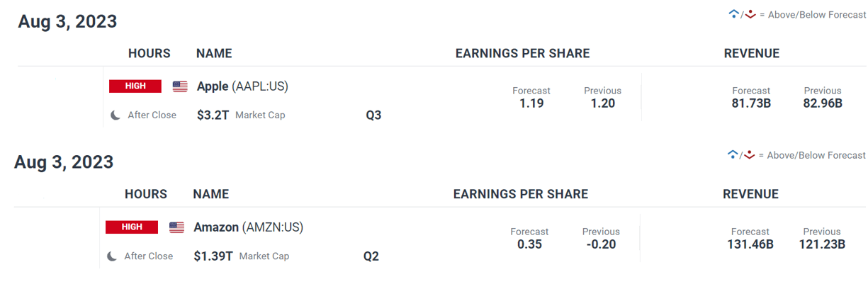Open the Amazon (AMZN:US) company link
The height and width of the screenshot is (284, 868).
[x=248, y=227]
